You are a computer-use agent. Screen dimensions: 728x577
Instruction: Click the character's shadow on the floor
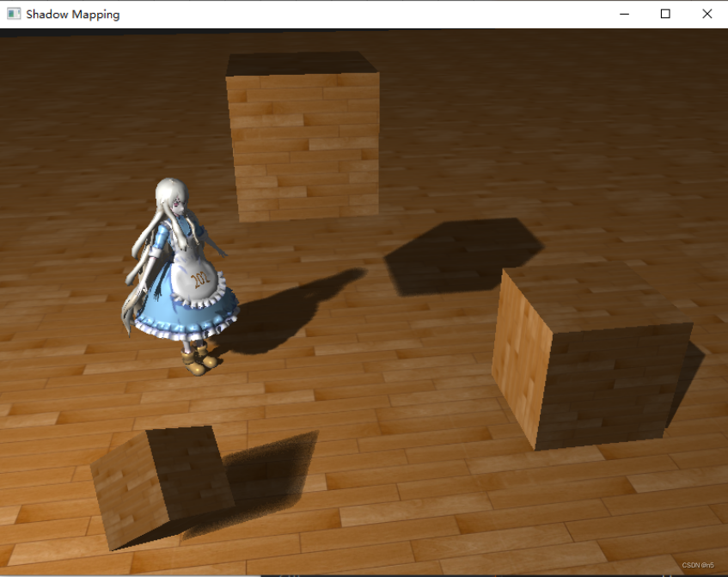coord(288,312)
